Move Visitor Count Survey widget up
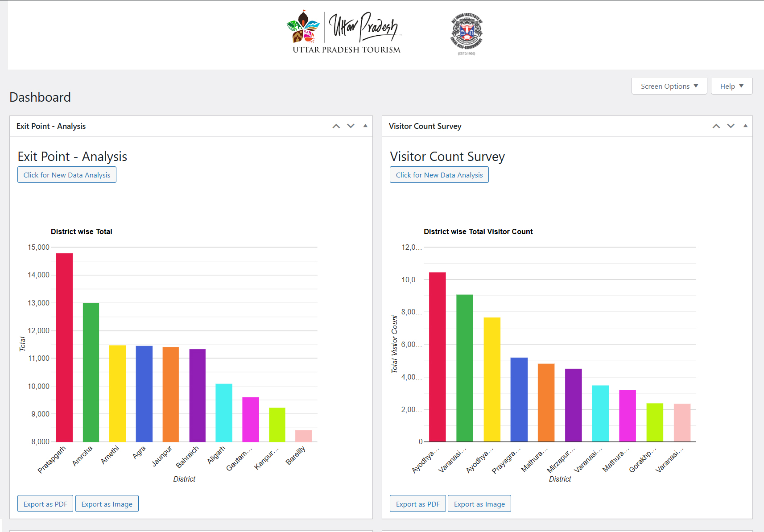The height and width of the screenshot is (532, 764). click(x=716, y=126)
